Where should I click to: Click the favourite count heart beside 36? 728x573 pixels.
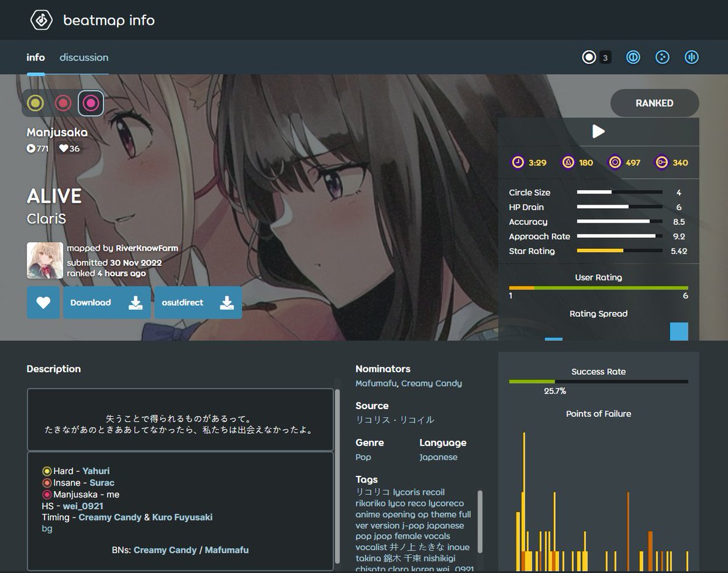coord(63,148)
